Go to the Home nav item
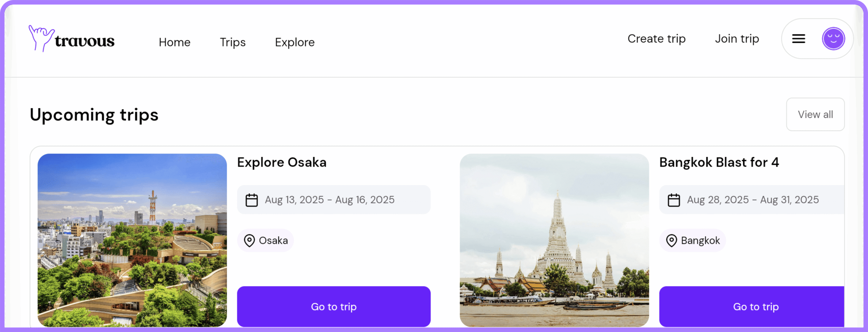 [x=175, y=42]
